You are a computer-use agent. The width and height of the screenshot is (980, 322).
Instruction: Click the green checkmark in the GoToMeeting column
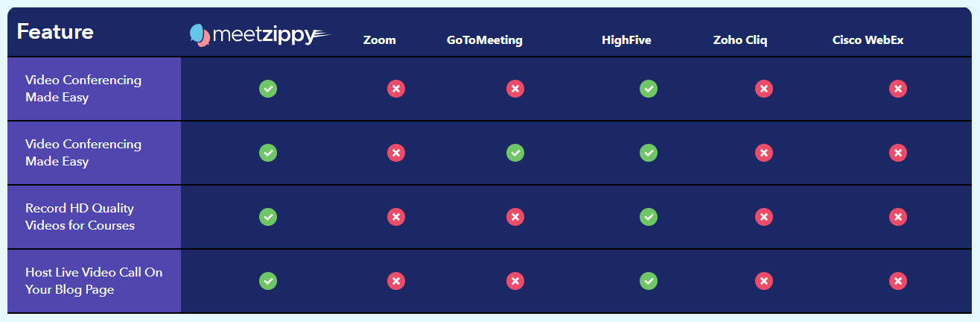515,153
